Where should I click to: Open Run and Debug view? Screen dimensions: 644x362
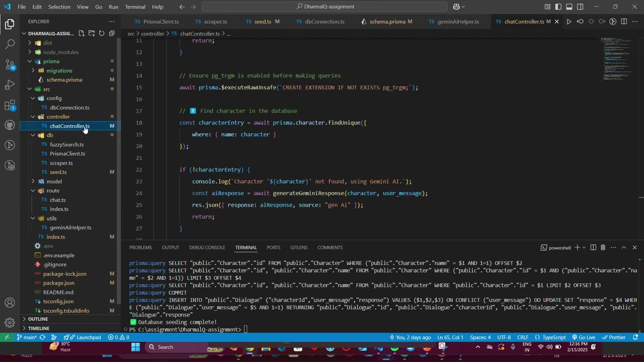tap(10, 84)
